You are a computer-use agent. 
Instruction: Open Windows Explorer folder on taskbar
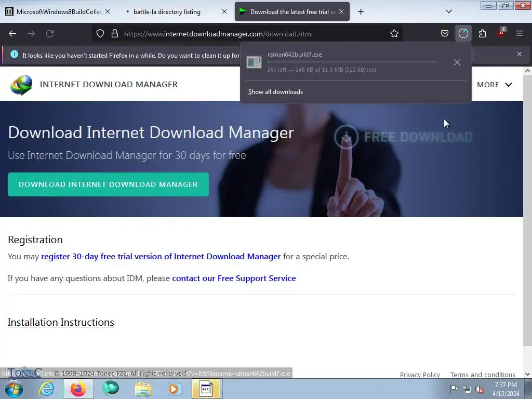click(x=143, y=389)
